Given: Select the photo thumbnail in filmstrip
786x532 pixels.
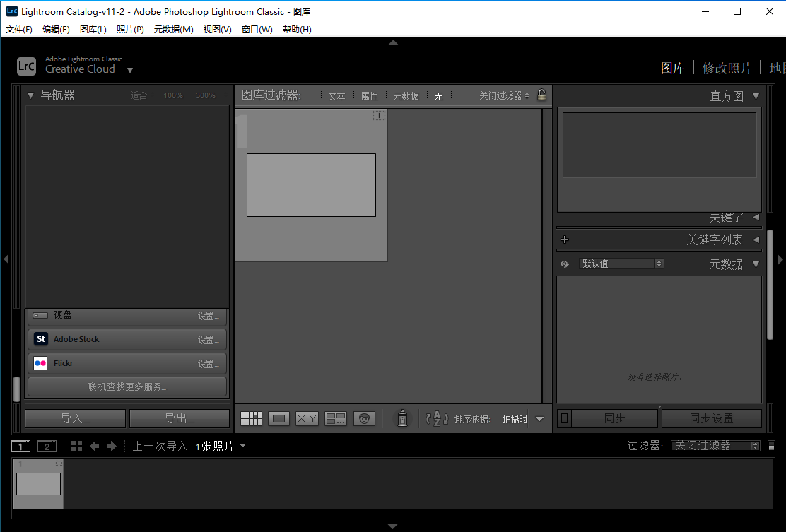Looking at the screenshot, I should (38, 484).
